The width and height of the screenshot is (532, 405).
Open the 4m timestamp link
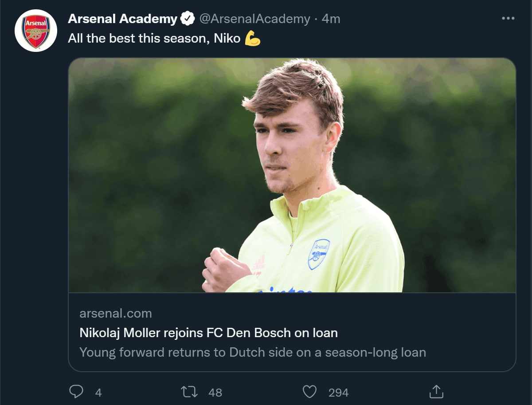(331, 19)
